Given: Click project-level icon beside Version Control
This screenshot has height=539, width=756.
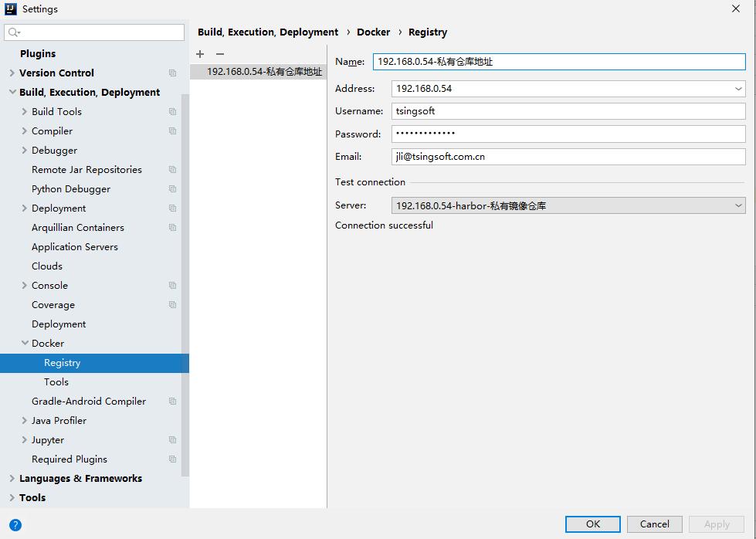Looking at the screenshot, I should (x=172, y=73).
